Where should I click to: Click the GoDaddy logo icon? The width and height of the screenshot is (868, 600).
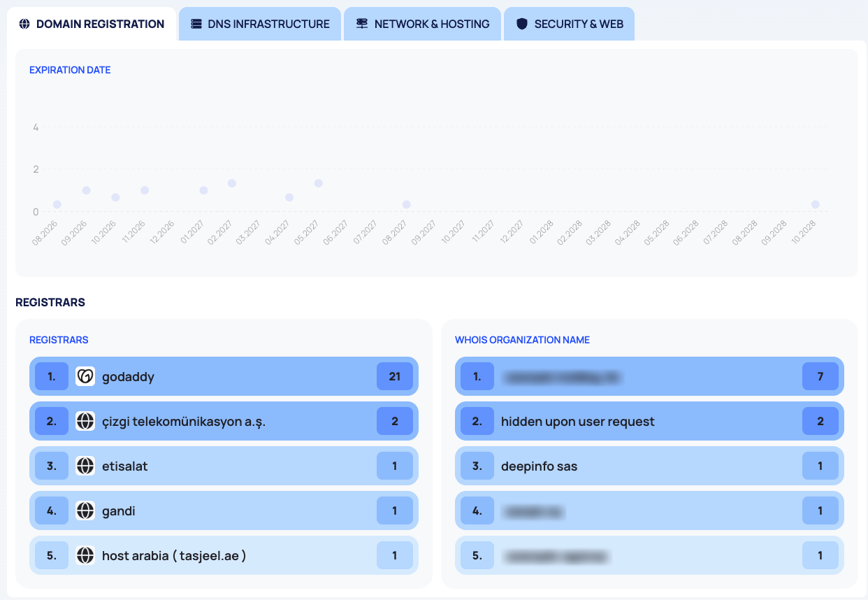(85, 376)
